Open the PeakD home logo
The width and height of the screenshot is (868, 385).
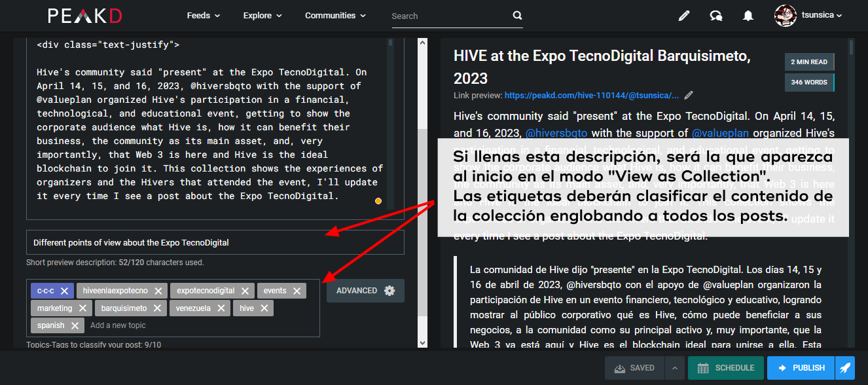pyautogui.click(x=84, y=16)
